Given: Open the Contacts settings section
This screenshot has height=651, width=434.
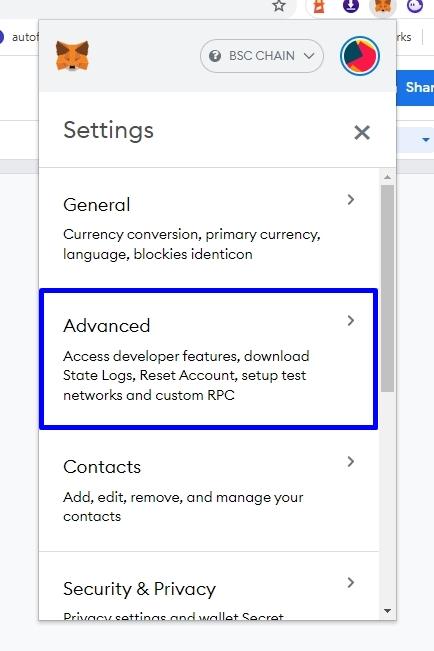Looking at the screenshot, I should click(x=209, y=491).
